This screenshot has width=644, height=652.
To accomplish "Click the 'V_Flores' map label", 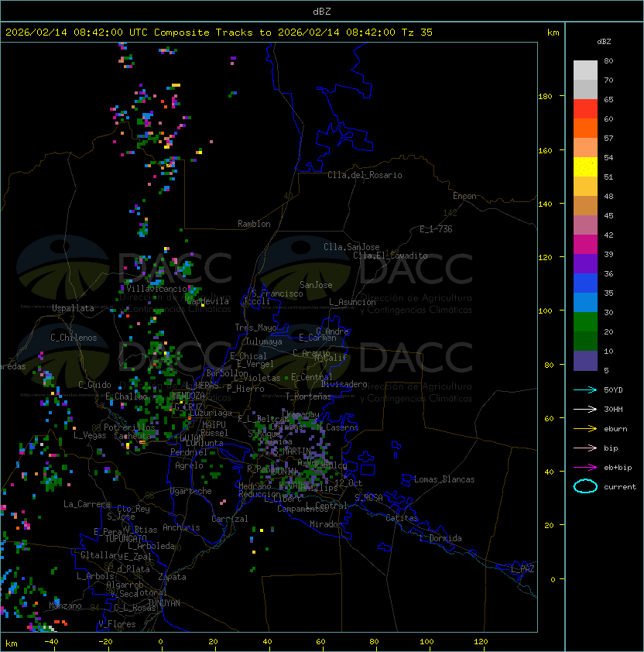I will coord(117,624).
